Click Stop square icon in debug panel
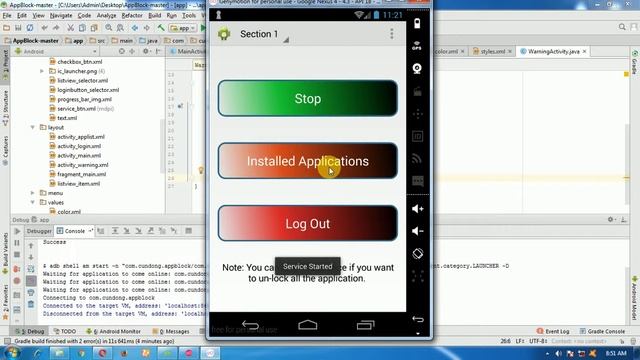 17,255
